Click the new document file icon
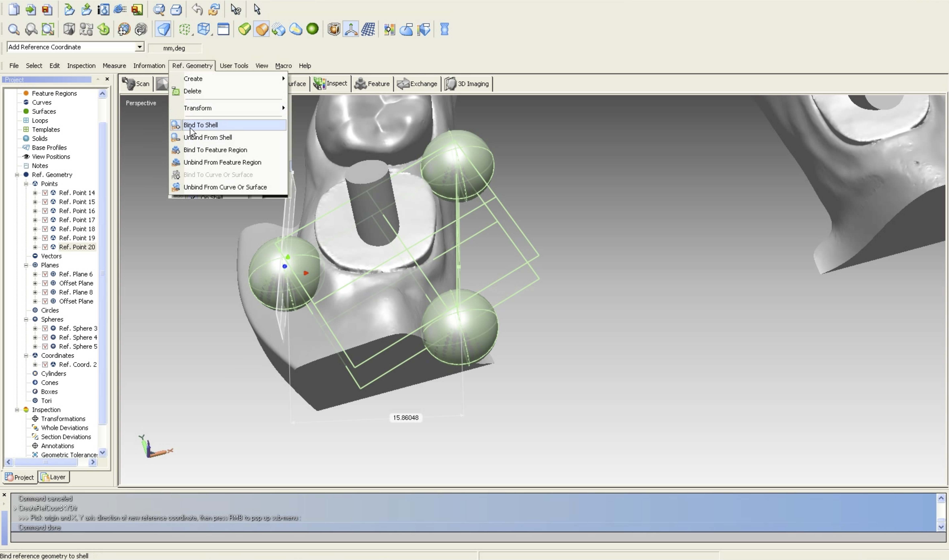 coord(14,9)
